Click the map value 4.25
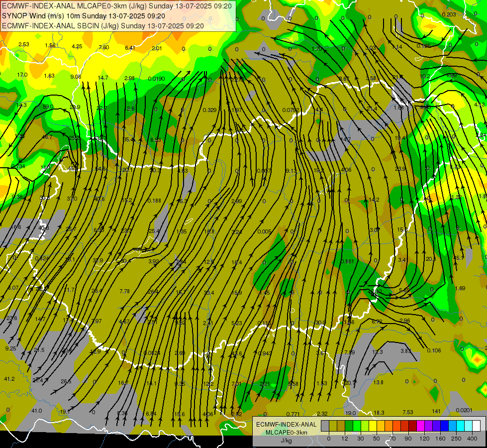 coord(77,46)
